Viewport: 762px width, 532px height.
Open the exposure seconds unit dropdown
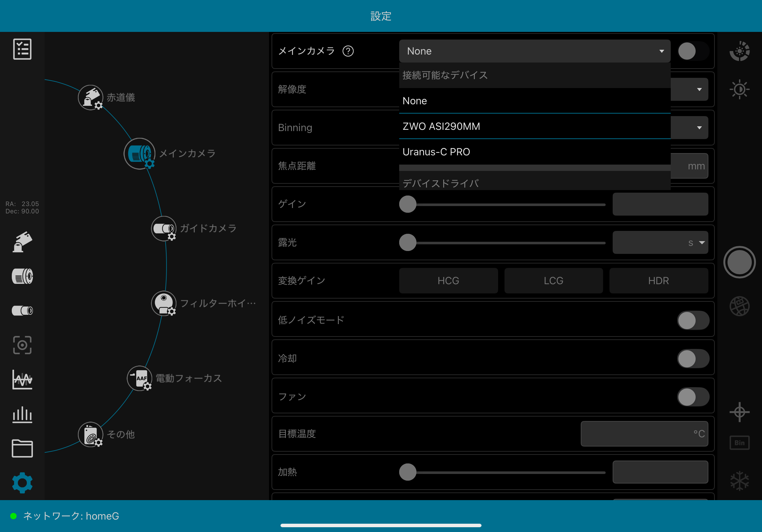pos(701,243)
